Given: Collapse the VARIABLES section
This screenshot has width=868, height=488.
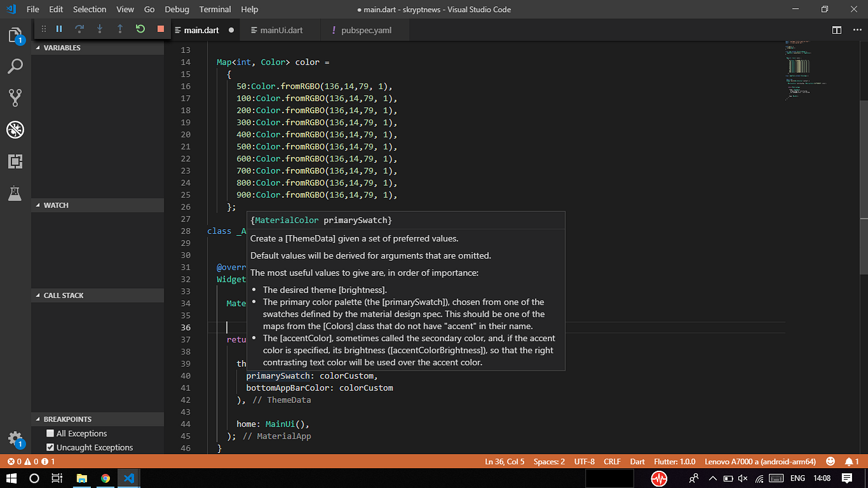Looking at the screenshot, I should coord(62,48).
